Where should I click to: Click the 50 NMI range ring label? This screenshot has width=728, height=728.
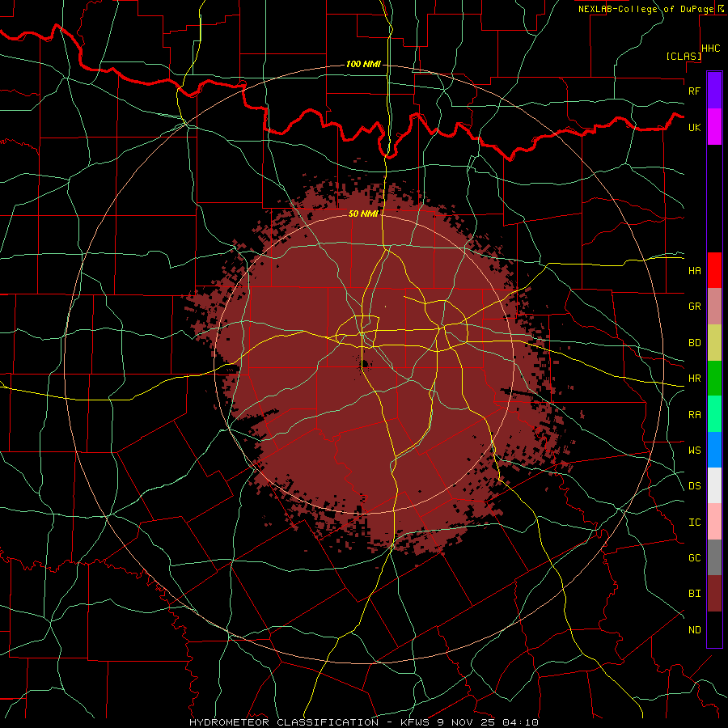[x=363, y=214]
